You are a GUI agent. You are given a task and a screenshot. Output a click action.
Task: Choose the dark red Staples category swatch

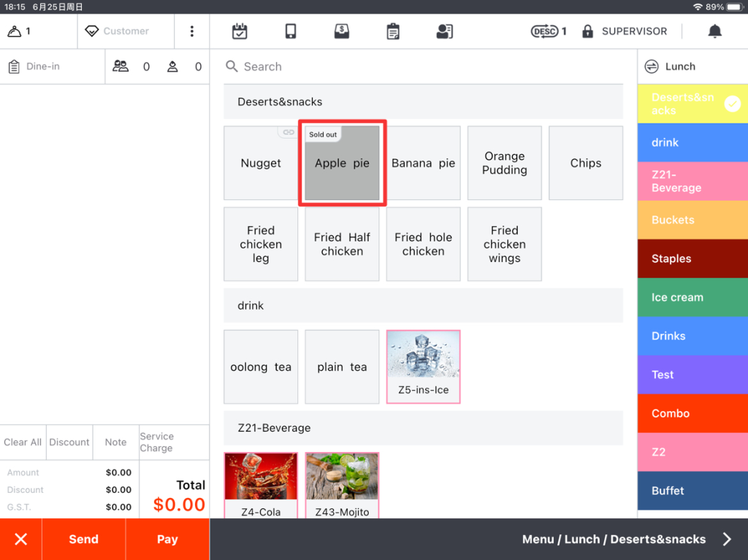point(692,258)
